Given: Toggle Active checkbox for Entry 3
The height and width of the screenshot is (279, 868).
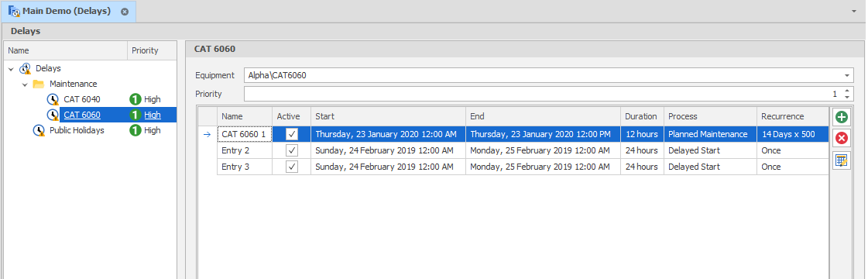Looking at the screenshot, I should (291, 167).
